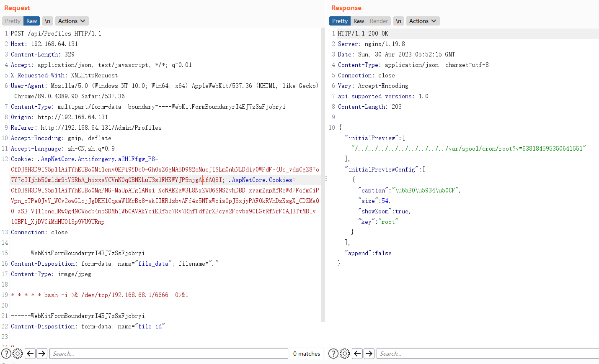Select Pretty tab in Response panel

click(340, 21)
